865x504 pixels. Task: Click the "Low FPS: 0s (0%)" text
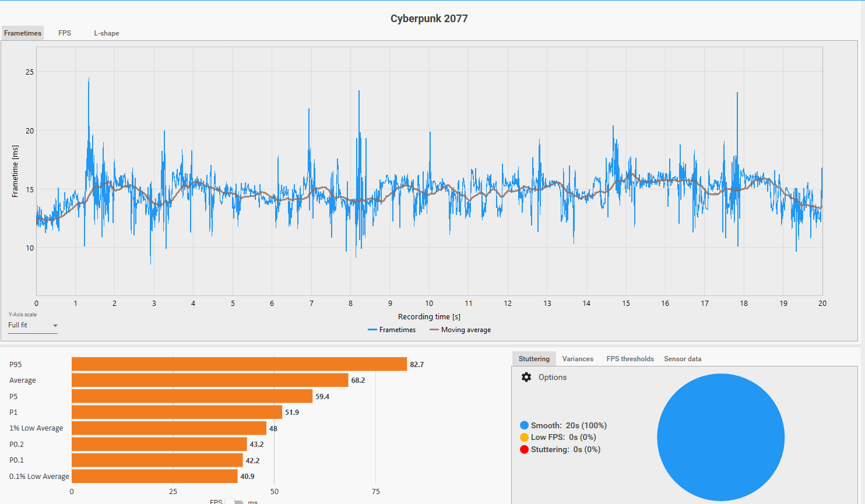click(564, 437)
